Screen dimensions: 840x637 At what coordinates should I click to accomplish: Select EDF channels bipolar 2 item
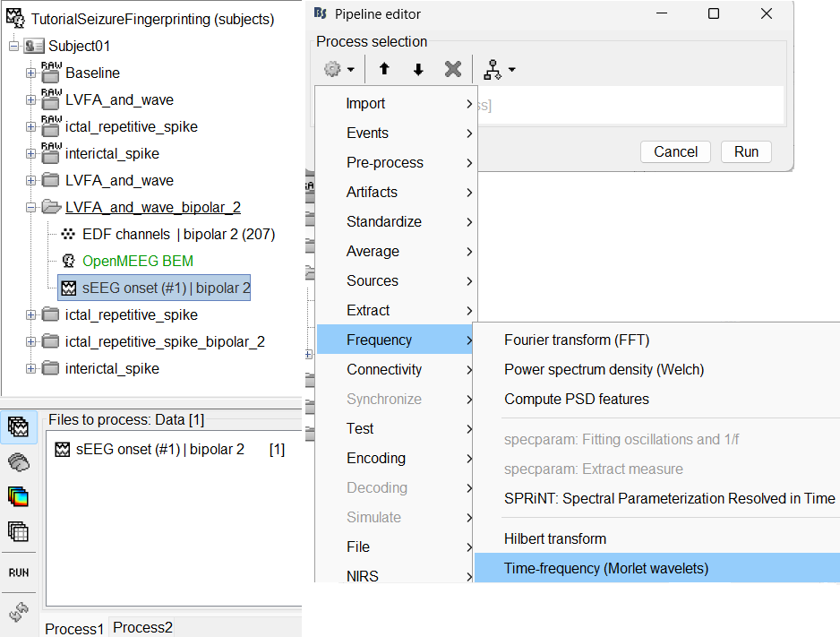(x=178, y=235)
